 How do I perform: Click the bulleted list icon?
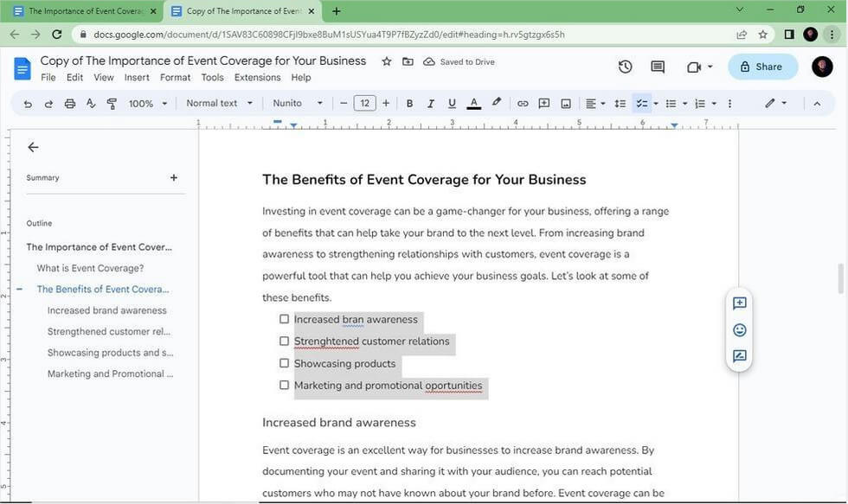click(671, 103)
